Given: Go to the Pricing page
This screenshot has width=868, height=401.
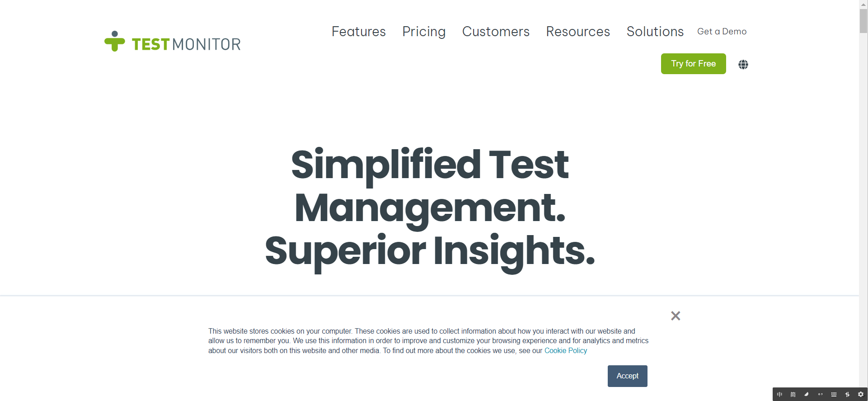Looking at the screenshot, I should (x=424, y=32).
